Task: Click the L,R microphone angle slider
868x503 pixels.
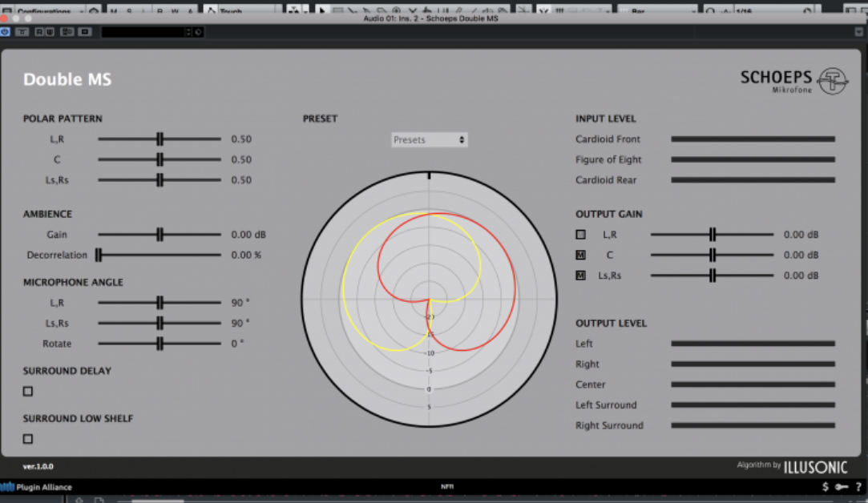Action: pyautogui.click(x=159, y=303)
